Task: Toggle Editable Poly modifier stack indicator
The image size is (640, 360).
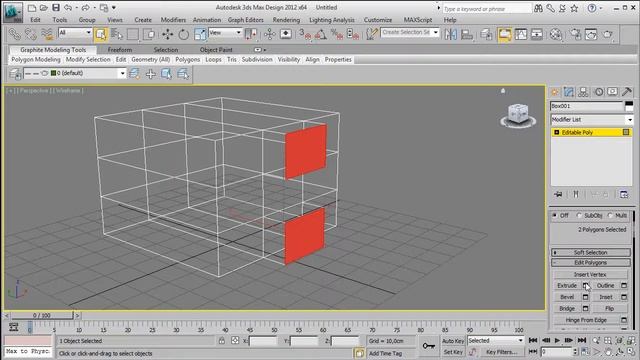Action: click(556, 132)
